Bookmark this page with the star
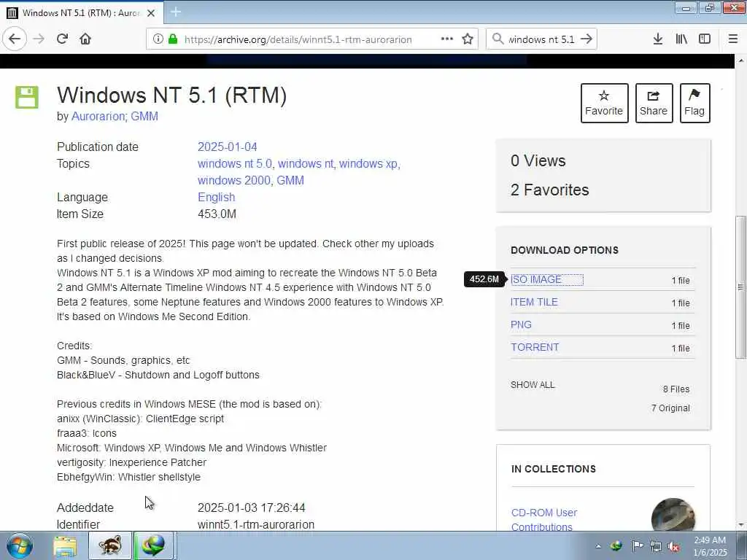This screenshot has width=747, height=560. pyautogui.click(x=468, y=39)
